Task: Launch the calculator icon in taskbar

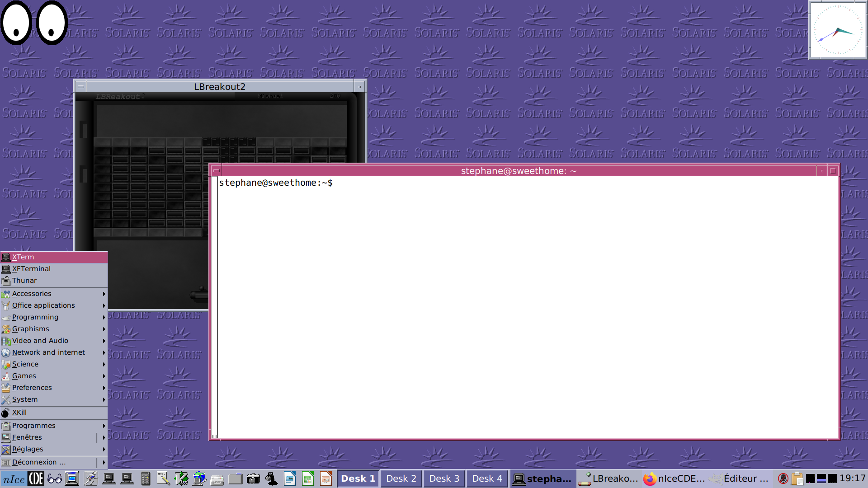Action: point(145,479)
